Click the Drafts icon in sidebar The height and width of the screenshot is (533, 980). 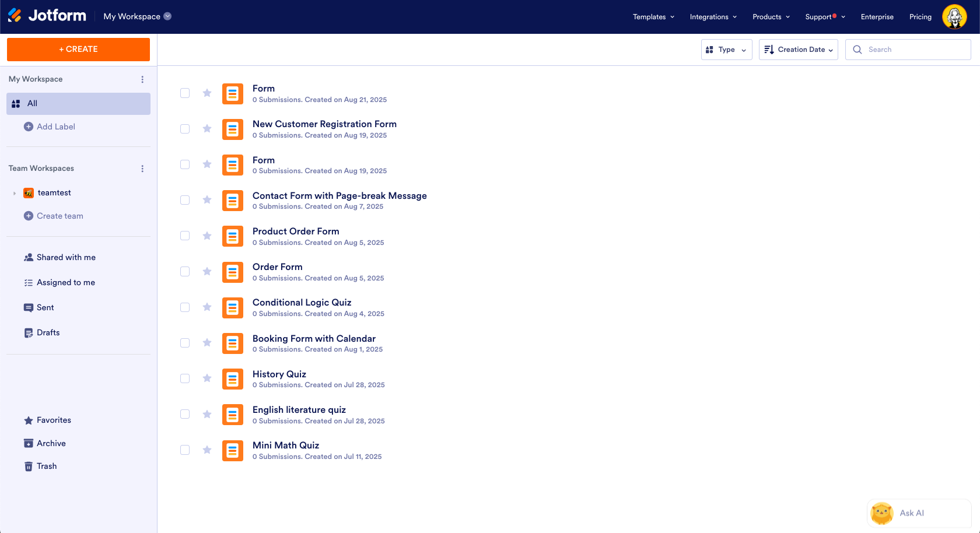click(28, 332)
